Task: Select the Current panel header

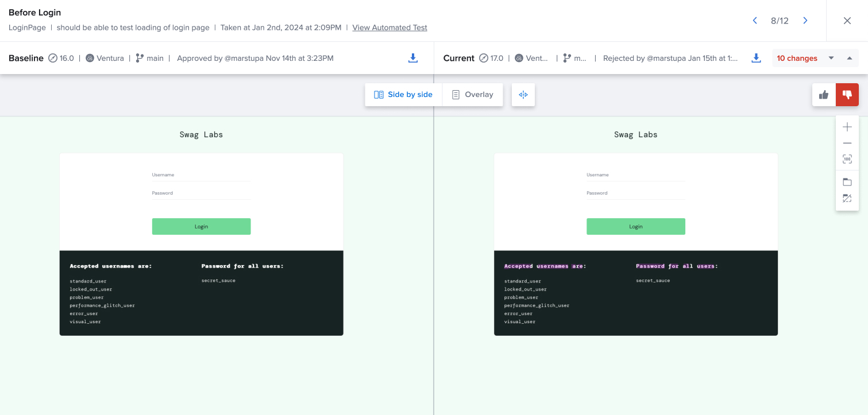Action: [x=458, y=57]
